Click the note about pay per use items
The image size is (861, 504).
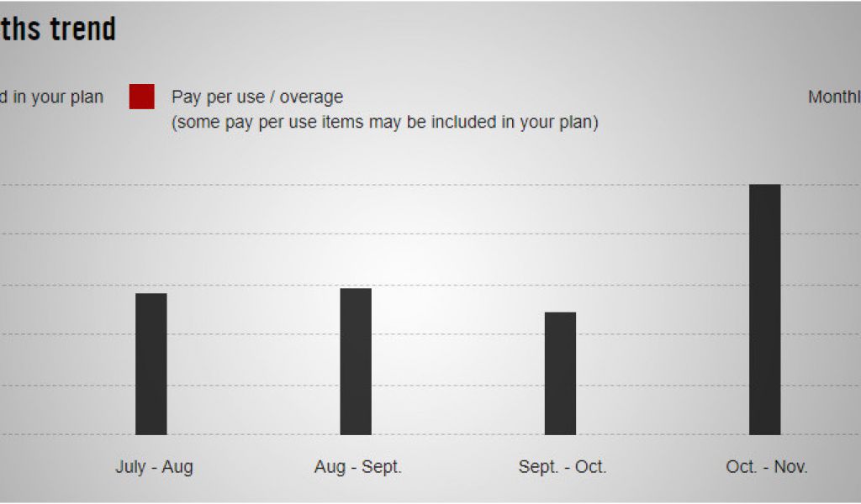click(385, 122)
